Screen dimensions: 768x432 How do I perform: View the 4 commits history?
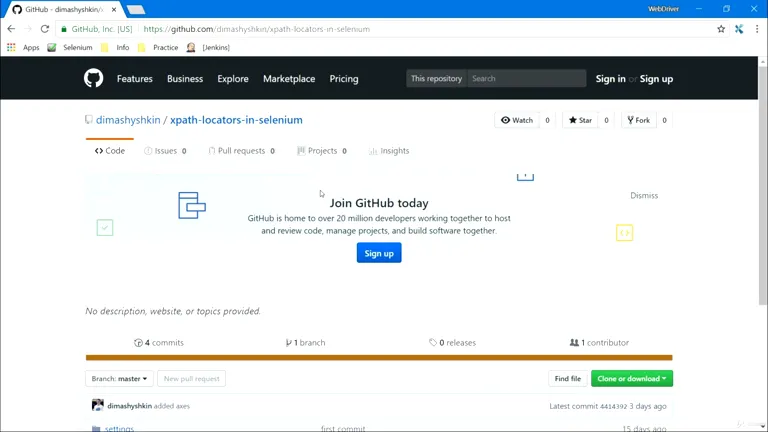159,343
